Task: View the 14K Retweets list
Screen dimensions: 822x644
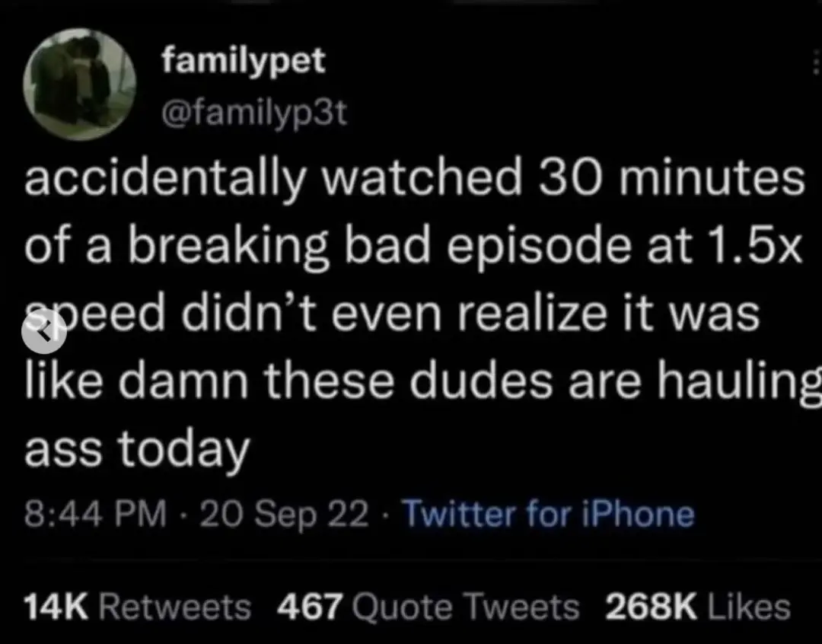Action: coord(138,607)
